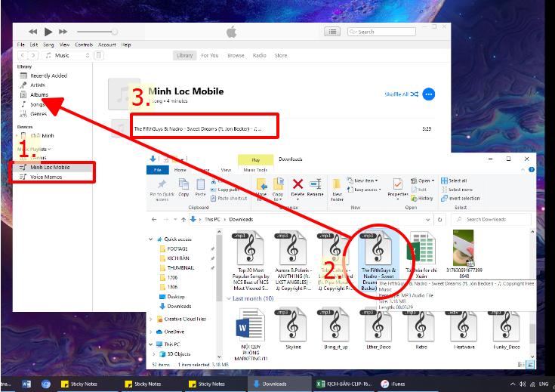The image size is (555, 392).
Task: Select the Voice Memos playlist
Action: [x=51, y=177]
